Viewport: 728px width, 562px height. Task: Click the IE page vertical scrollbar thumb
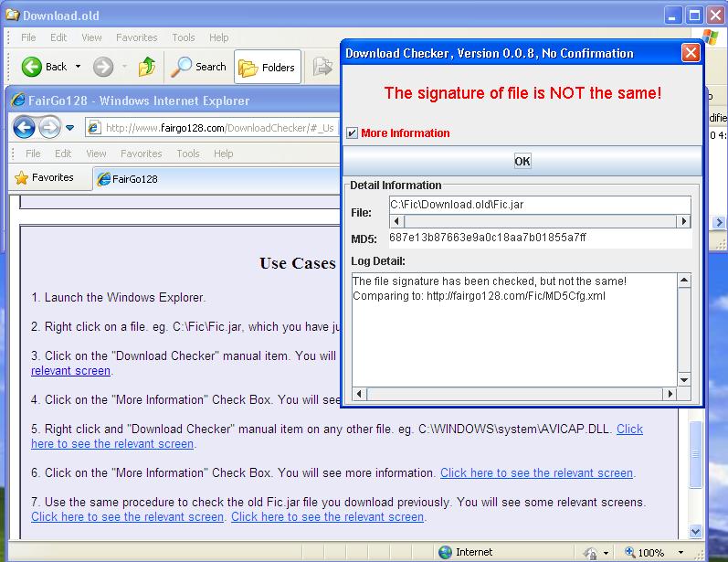[695, 454]
